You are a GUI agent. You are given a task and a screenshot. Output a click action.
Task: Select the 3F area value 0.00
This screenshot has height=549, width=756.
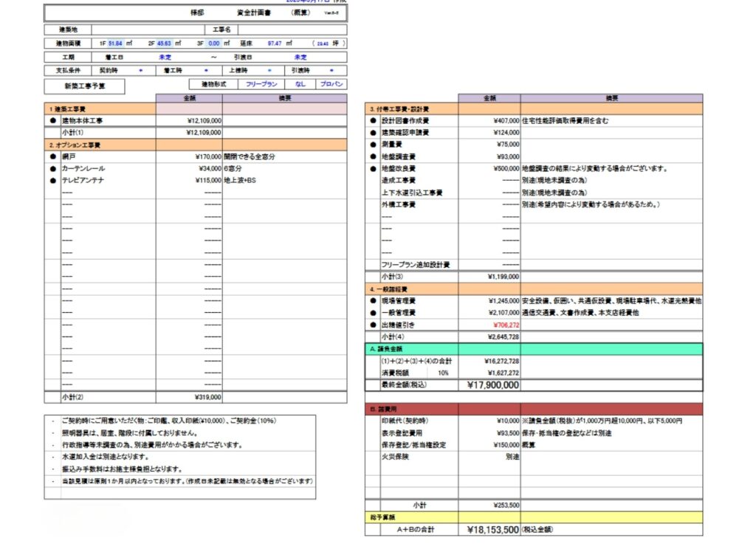pos(213,44)
